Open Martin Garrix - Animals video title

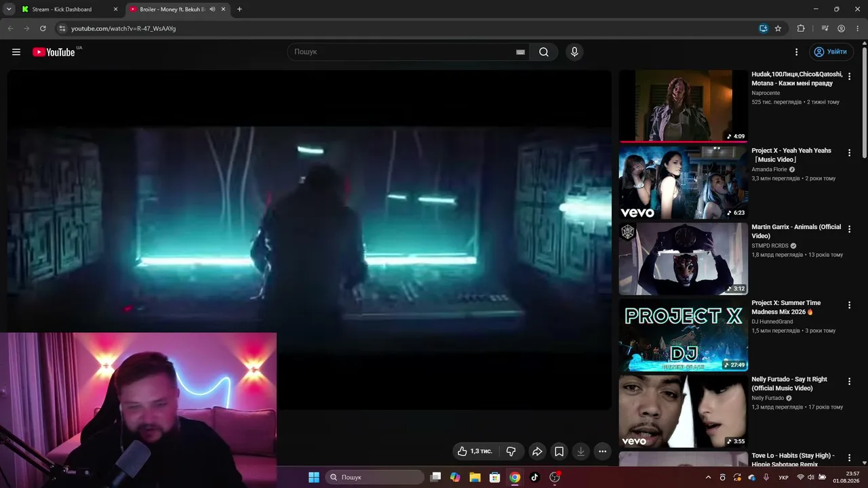796,231
